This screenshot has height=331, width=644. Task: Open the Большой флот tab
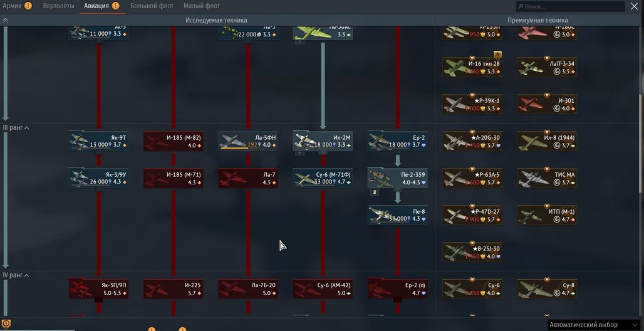point(152,6)
